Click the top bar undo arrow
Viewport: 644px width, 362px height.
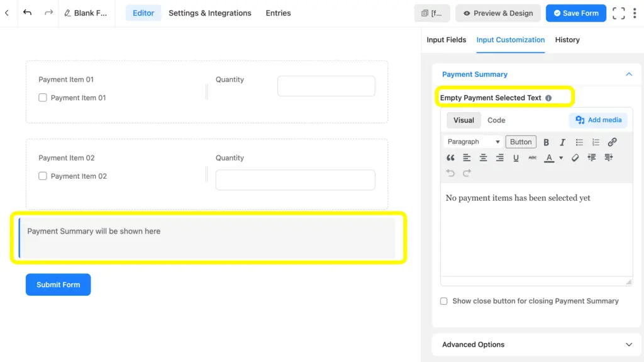[x=27, y=13]
